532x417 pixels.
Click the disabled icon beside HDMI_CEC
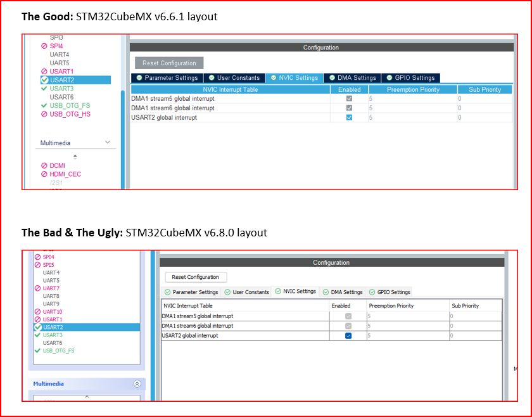(x=44, y=174)
